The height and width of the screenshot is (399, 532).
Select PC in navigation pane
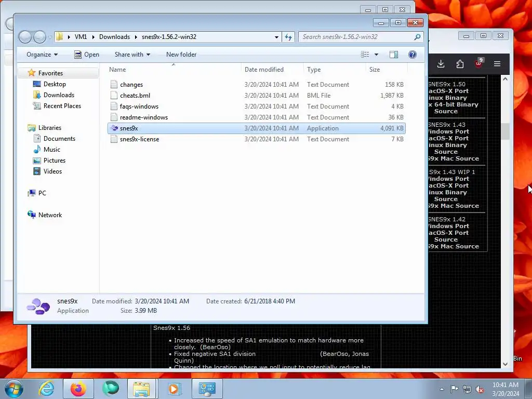pyautogui.click(x=42, y=193)
